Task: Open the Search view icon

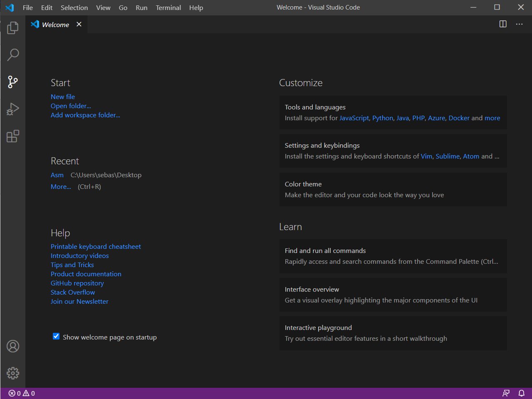Action: point(13,55)
